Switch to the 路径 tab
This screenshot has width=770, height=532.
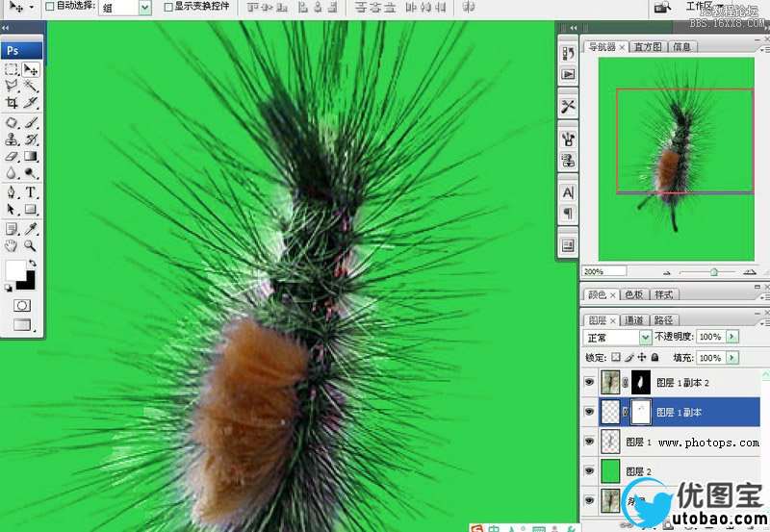tap(663, 320)
